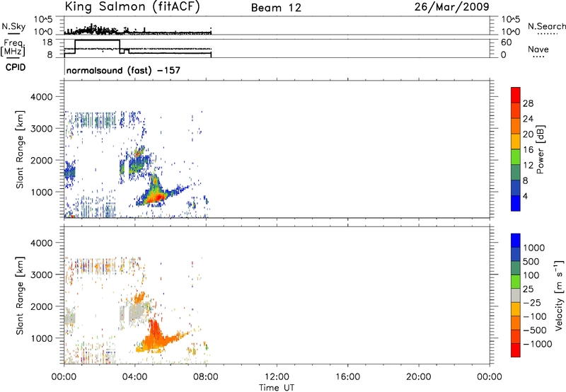Click the '20:00' time axis label

[x=419, y=377]
